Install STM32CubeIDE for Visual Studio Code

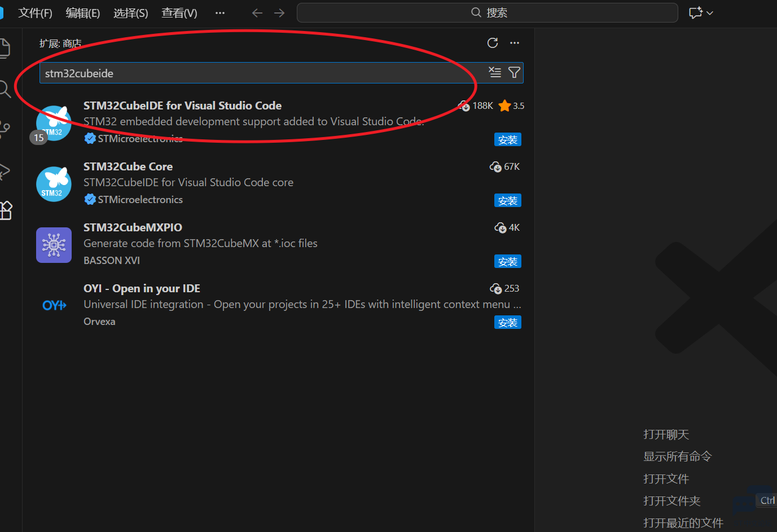pyautogui.click(x=508, y=140)
